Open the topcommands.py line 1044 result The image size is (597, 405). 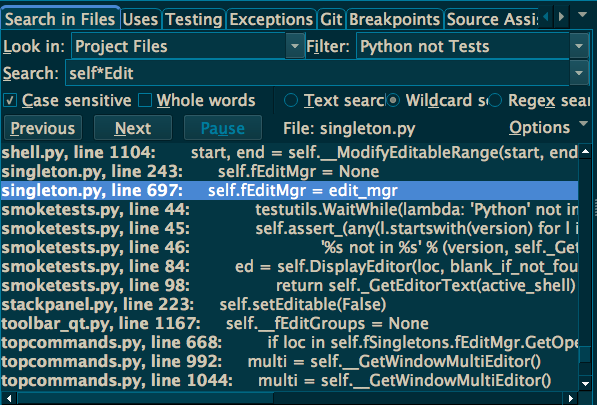pyautogui.click(x=289, y=381)
